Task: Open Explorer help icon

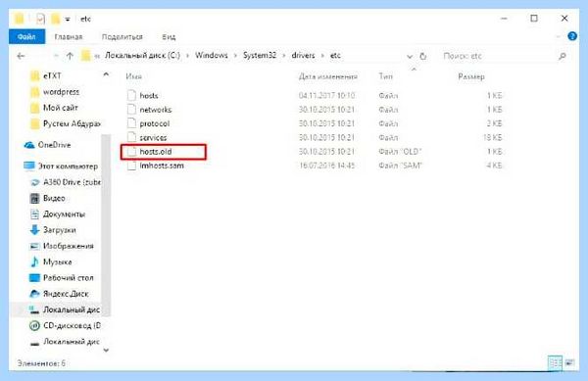Action: coord(572,36)
